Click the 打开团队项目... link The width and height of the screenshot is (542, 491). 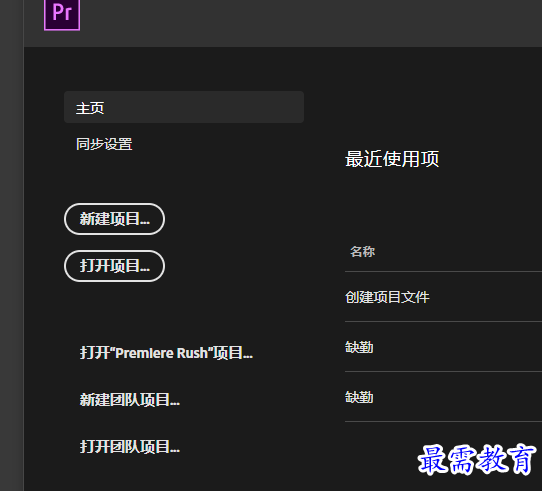tap(130, 447)
